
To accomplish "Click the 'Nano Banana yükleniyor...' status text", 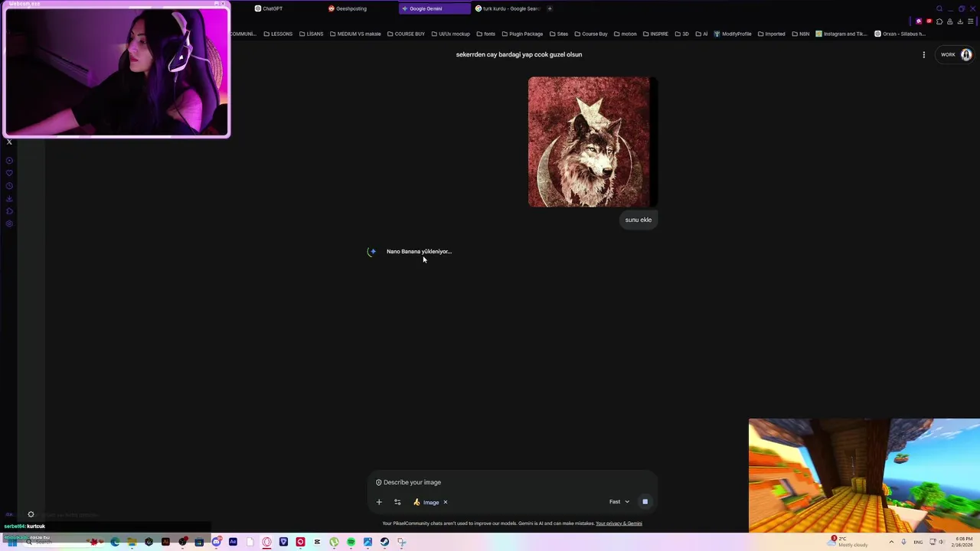I will point(419,251).
